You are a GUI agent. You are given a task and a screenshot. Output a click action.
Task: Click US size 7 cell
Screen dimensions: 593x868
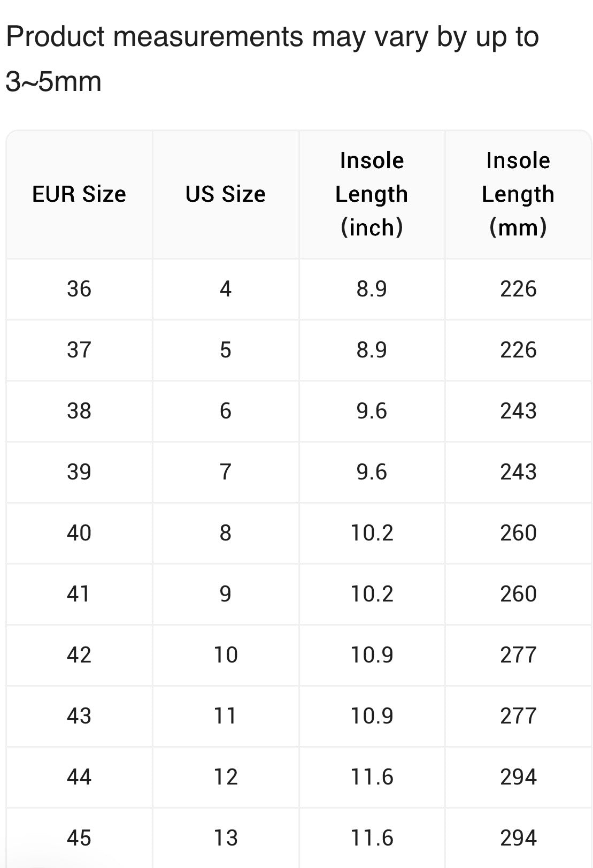pyautogui.click(x=225, y=472)
